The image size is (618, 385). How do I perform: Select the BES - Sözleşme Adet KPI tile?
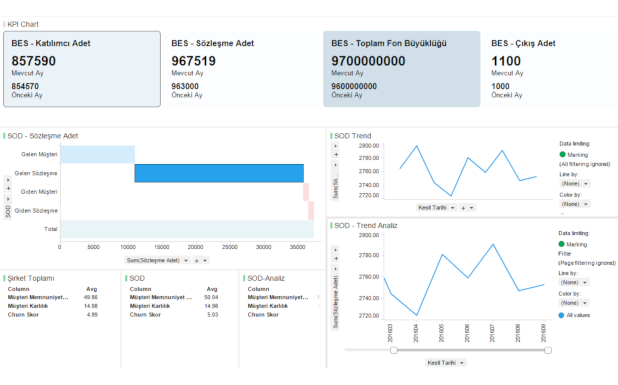[x=242, y=69]
